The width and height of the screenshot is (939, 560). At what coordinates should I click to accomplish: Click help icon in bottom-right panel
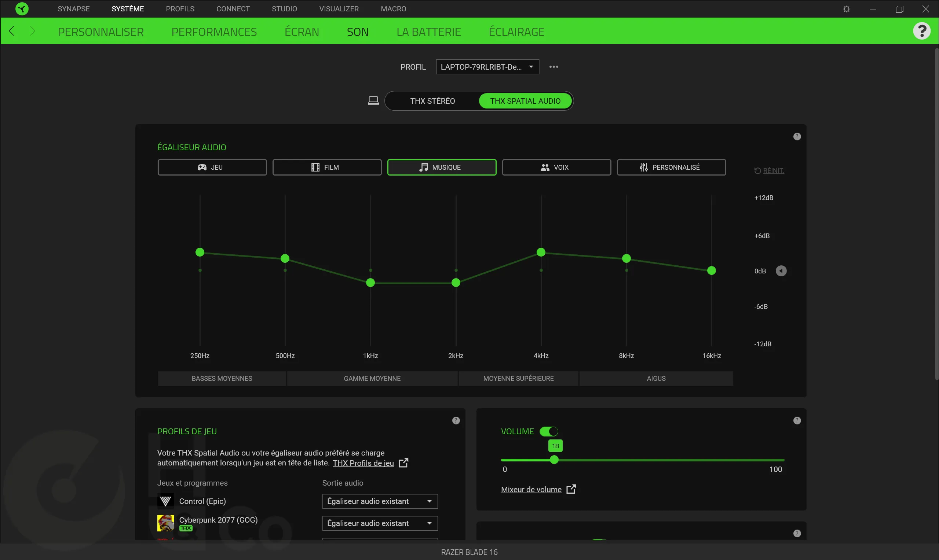pyautogui.click(x=797, y=533)
